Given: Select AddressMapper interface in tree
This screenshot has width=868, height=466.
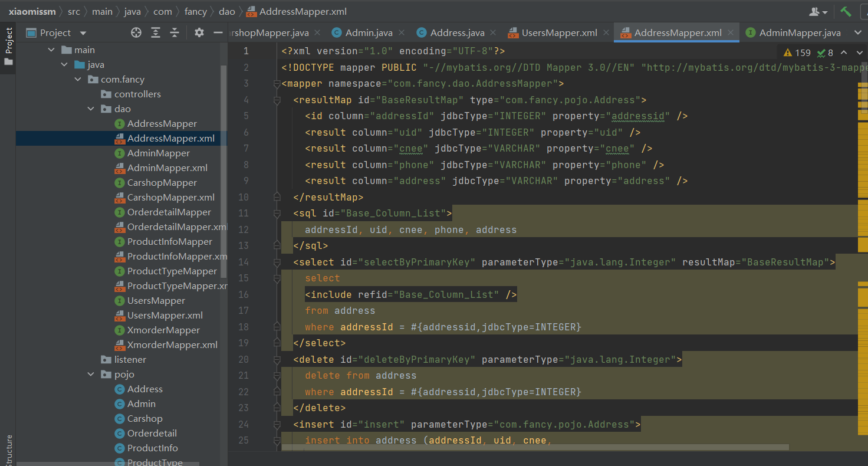Looking at the screenshot, I should pos(162,124).
